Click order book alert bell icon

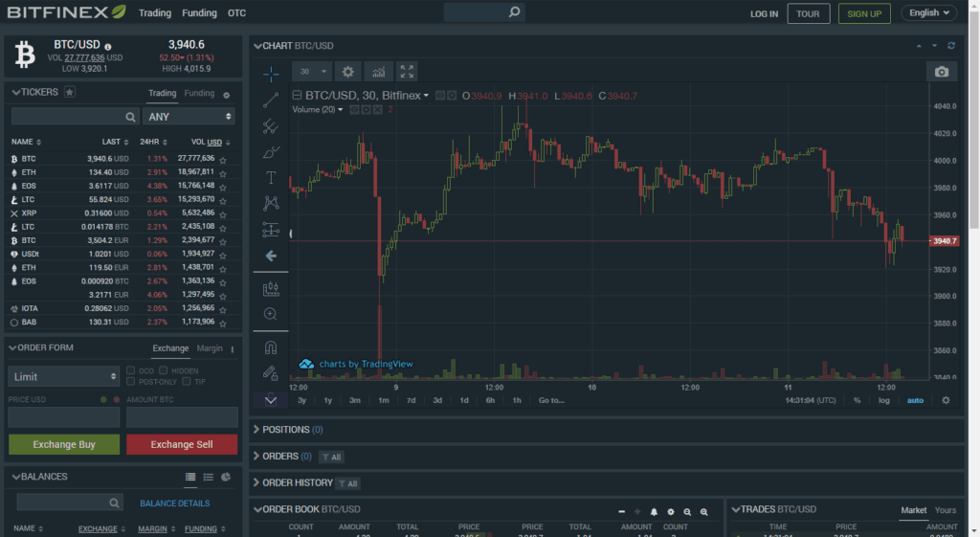[654, 512]
